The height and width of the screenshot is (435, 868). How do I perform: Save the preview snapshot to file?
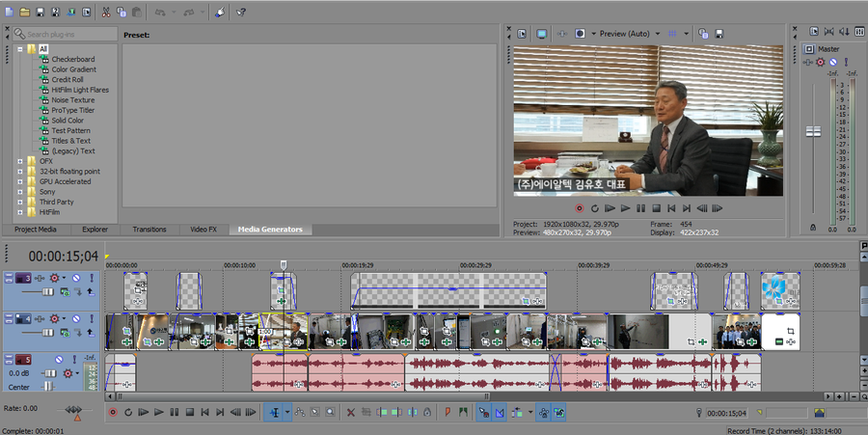click(719, 34)
